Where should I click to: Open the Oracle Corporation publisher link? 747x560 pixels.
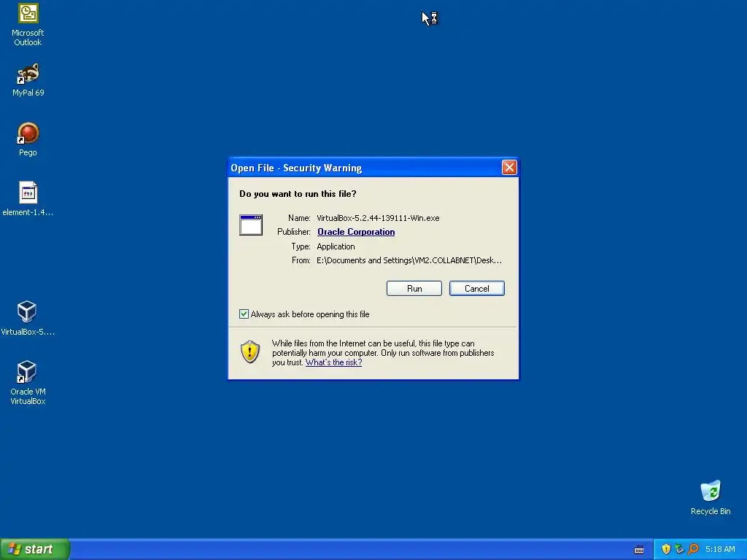pos(356,232)
